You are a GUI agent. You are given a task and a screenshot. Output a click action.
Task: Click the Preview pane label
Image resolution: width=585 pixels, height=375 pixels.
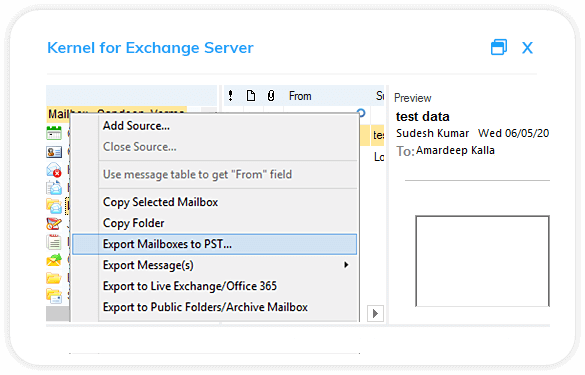click(x=413, y=98)
